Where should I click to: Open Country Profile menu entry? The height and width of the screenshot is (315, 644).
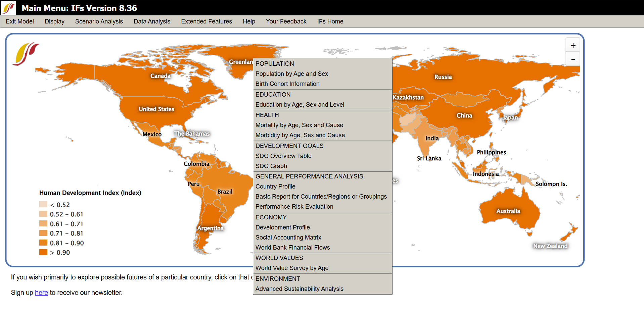pos(275,187)
